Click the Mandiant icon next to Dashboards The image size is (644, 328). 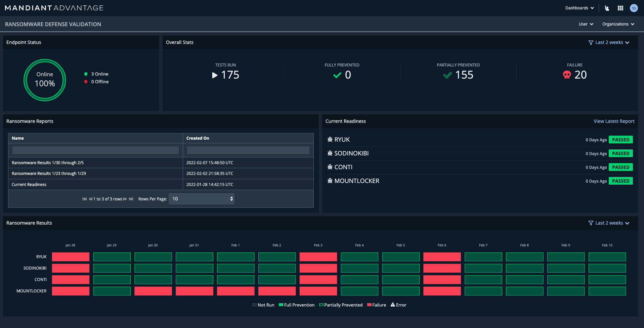click(x=607, y=8)
